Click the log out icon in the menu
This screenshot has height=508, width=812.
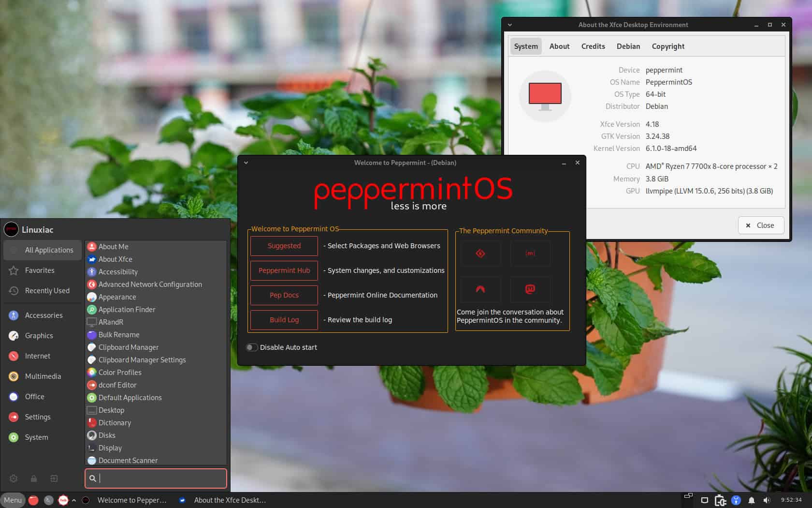(54, 478)
